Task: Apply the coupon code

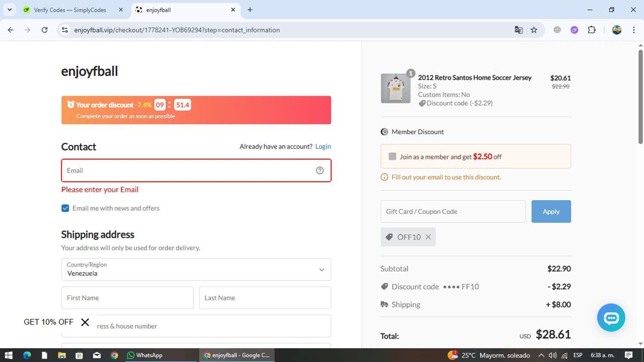Action: 551,212
